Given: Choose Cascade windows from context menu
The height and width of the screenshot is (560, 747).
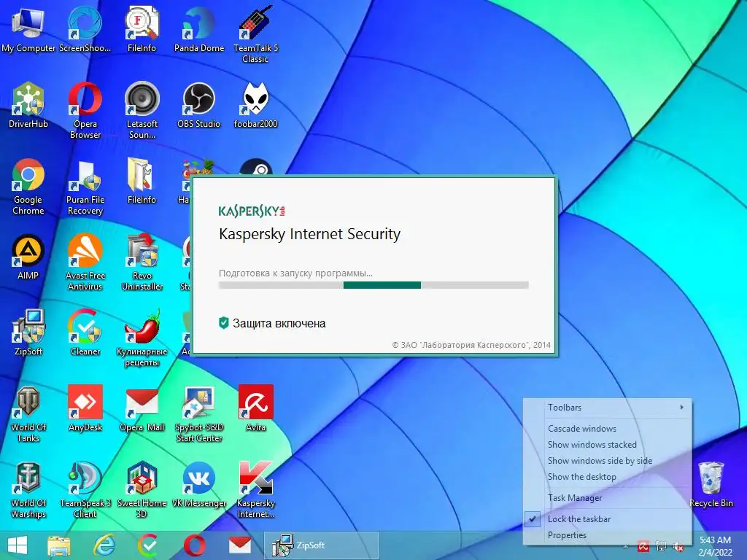Looking at the screenshot, I should pos(608,428).
